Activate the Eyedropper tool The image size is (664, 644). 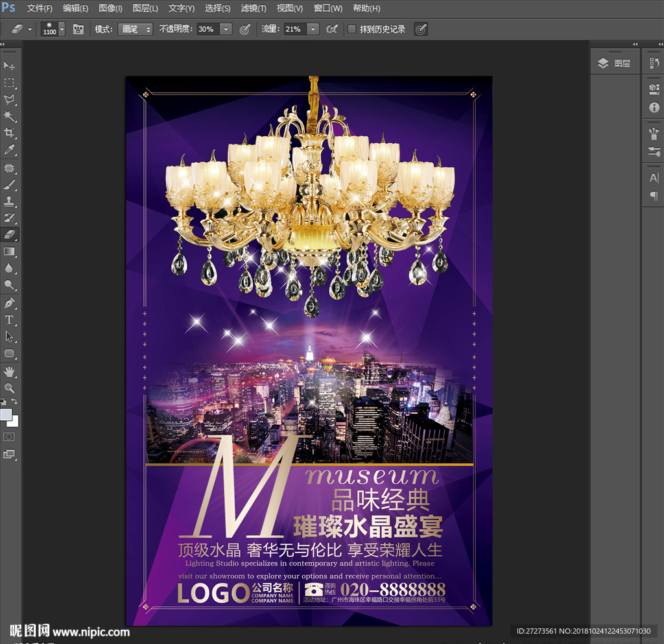coord(10,150)
